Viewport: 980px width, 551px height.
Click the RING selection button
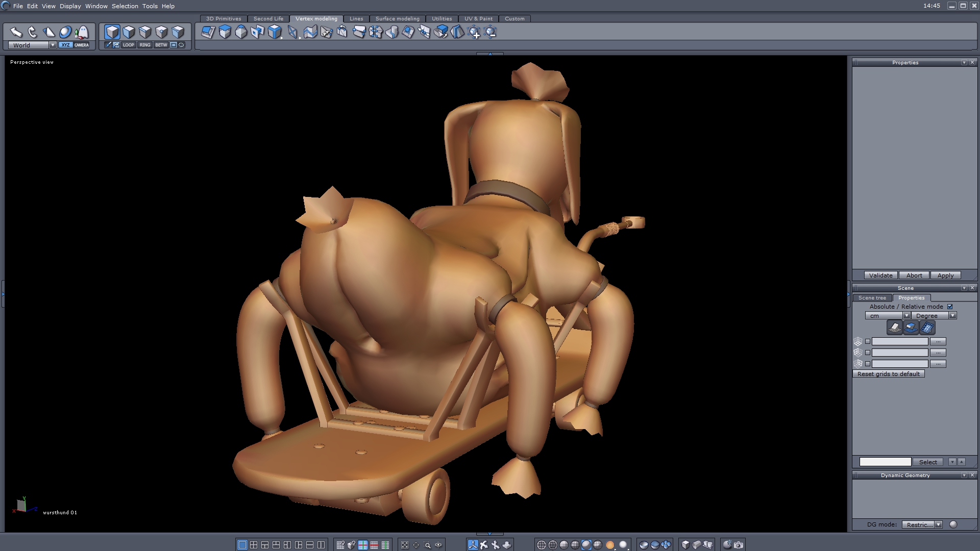click(x=145, y=45)
